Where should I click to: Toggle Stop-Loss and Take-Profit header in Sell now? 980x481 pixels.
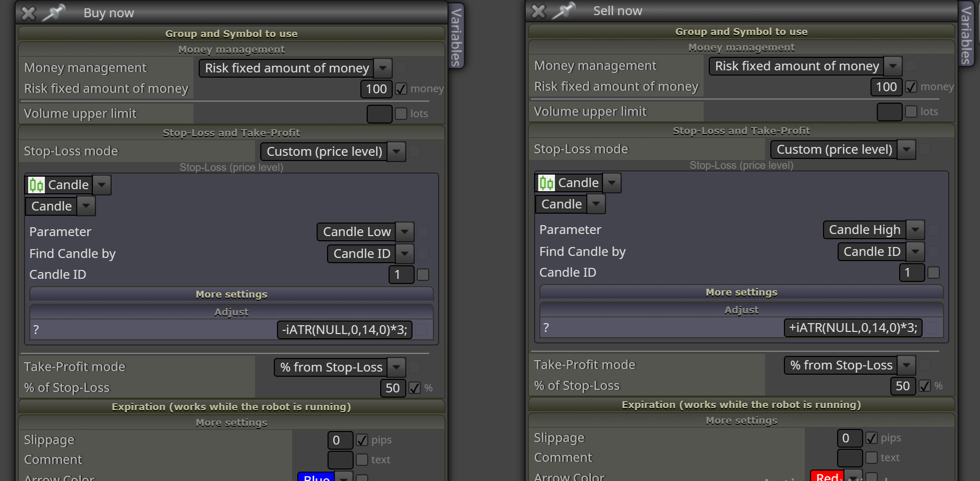742,131
